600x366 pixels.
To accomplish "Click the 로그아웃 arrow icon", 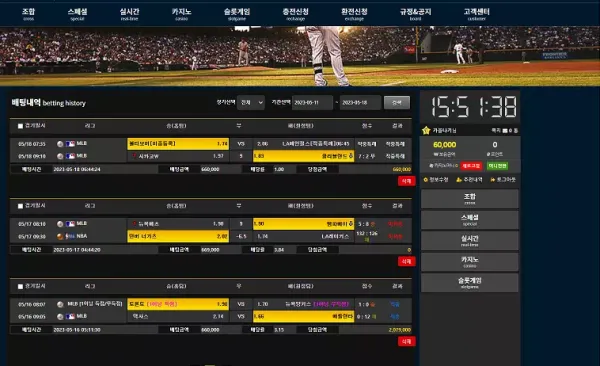I will (x=493, y=180).
